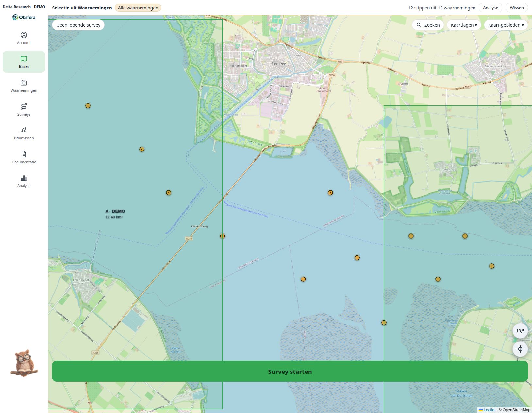Clear the selection with Wissen
The width and height of the screenshot is (532, 413).
pos(517,8)
